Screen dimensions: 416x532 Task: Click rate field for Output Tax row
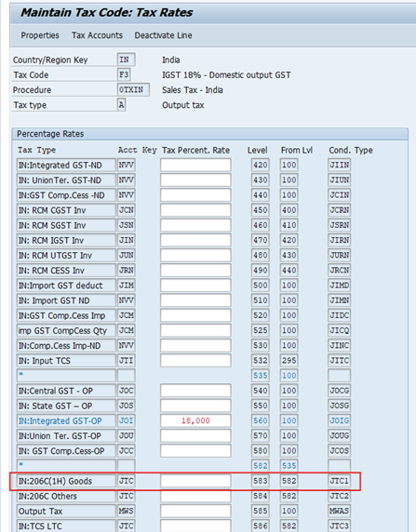(195, 511)
